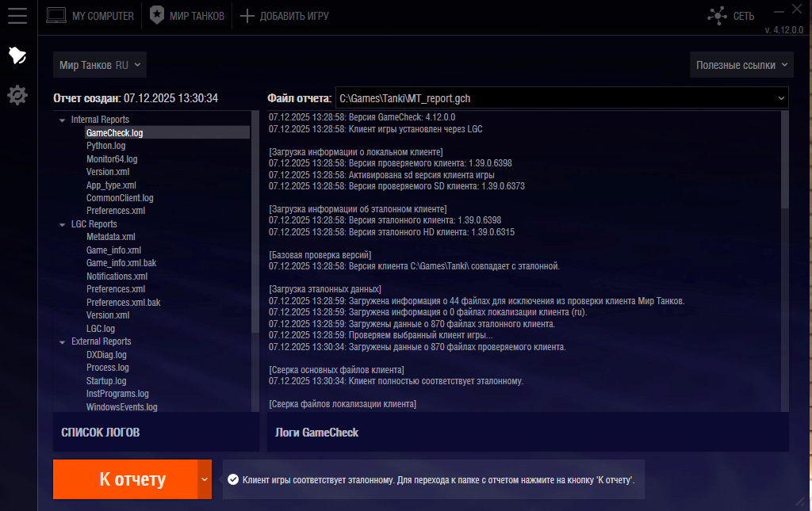Screen dimensions: 812x511
Task: Select Preferences.xml.bak
Action: (123, 303)
